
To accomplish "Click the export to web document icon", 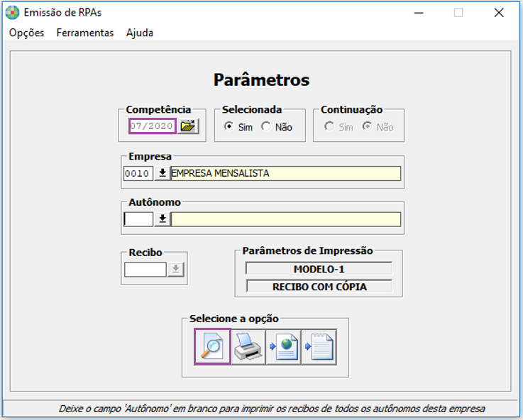I will pyautogui.click(x=284, y=347).
